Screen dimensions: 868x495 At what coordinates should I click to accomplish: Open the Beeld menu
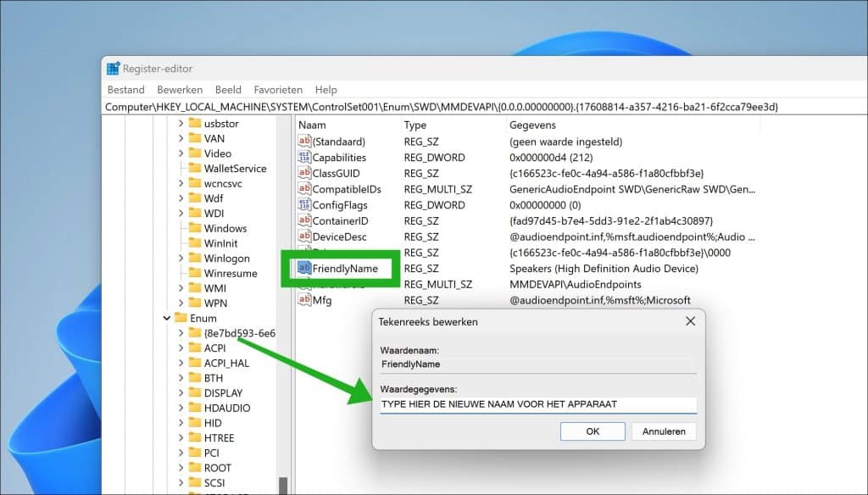228,89
